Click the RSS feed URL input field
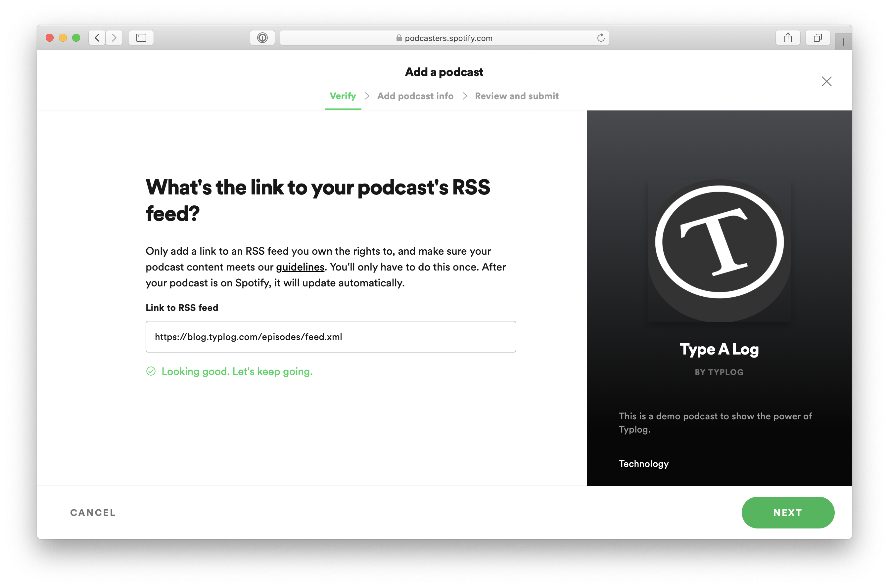This screenshot has width=889, height=588. click(x=331, y=337)
